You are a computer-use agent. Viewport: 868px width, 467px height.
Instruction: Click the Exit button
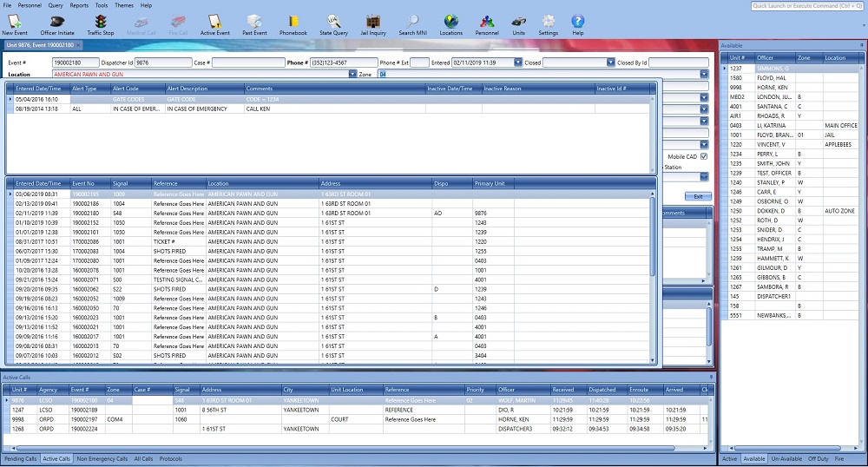(x=697, y=197)
